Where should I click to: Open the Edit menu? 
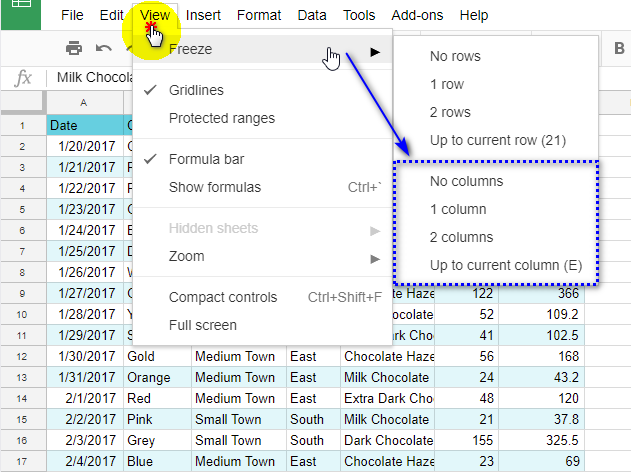pyautogui.click(x=111, y=15)
